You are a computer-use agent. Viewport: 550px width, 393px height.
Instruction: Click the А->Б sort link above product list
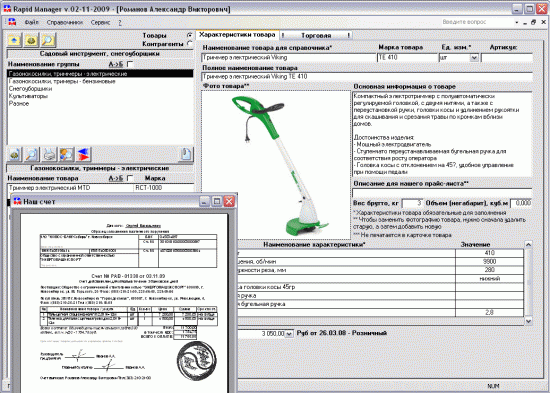click(116, 178)
